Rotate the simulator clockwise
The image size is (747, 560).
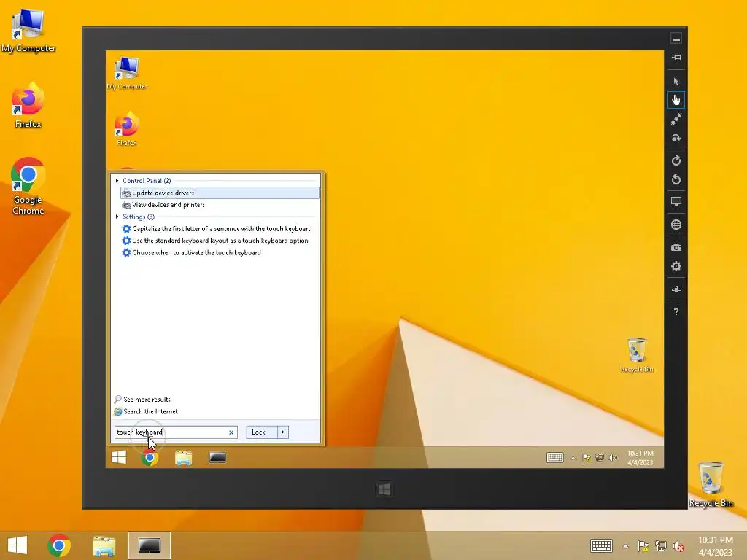pos(676,160)
